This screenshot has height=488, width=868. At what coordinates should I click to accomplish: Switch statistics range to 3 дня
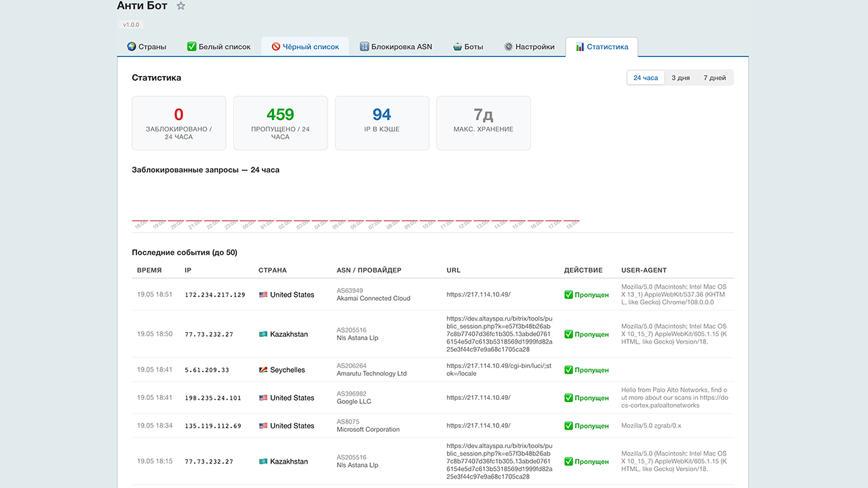click(681, 78)
